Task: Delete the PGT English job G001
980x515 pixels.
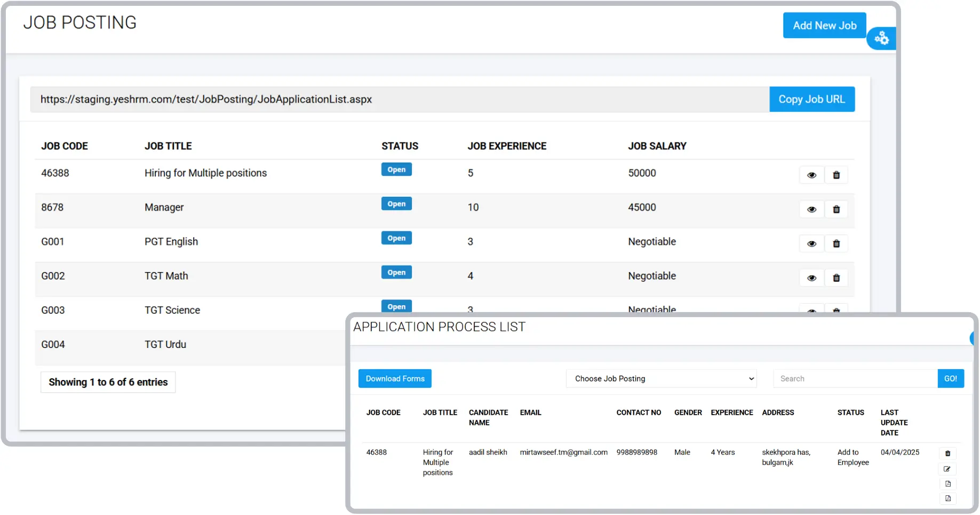Action: [836, 243]
